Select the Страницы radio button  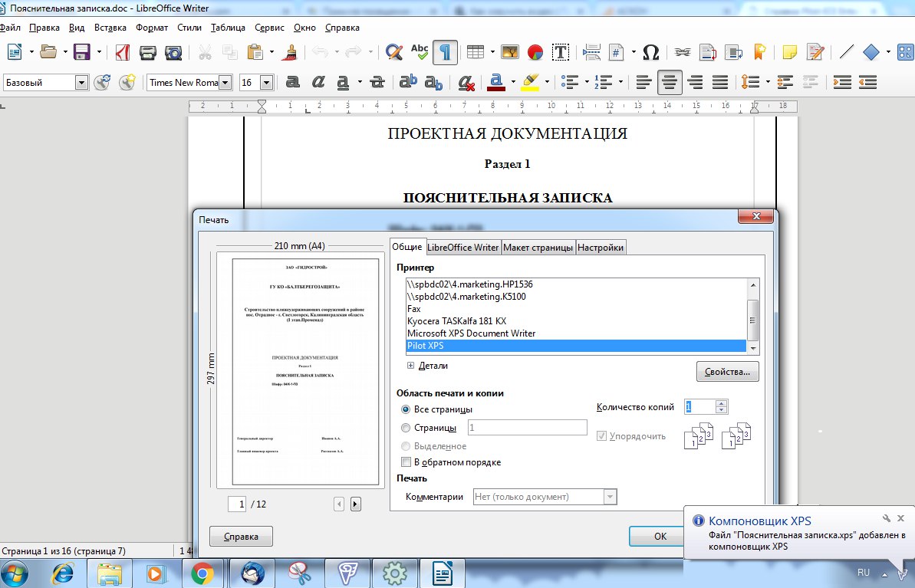[x=406, y=429]
